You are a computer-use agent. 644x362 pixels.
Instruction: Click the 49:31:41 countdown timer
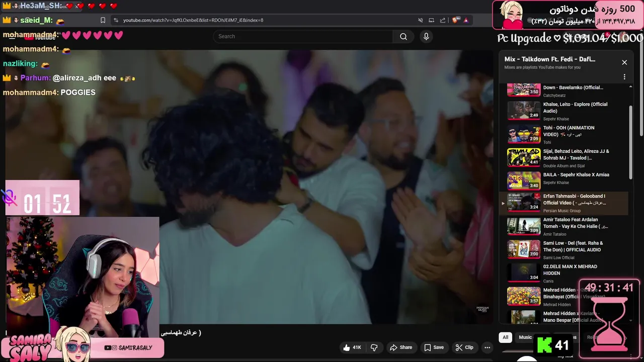(x=609, y=288)
